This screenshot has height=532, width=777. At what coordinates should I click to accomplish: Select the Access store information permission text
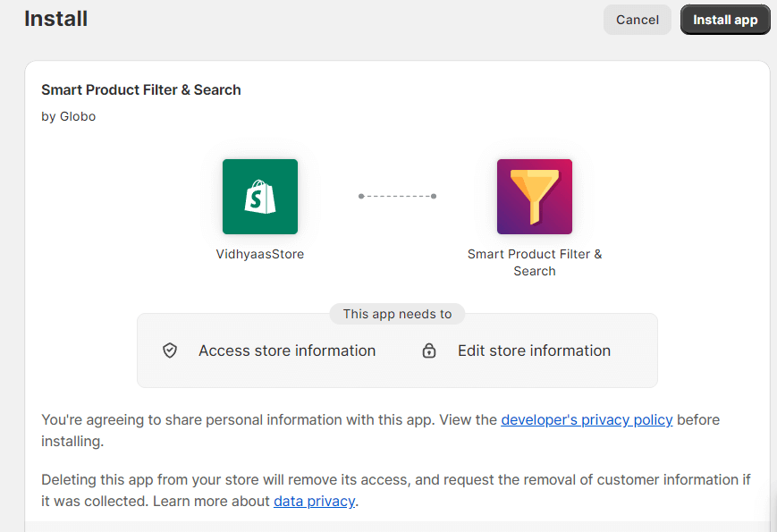287,350
